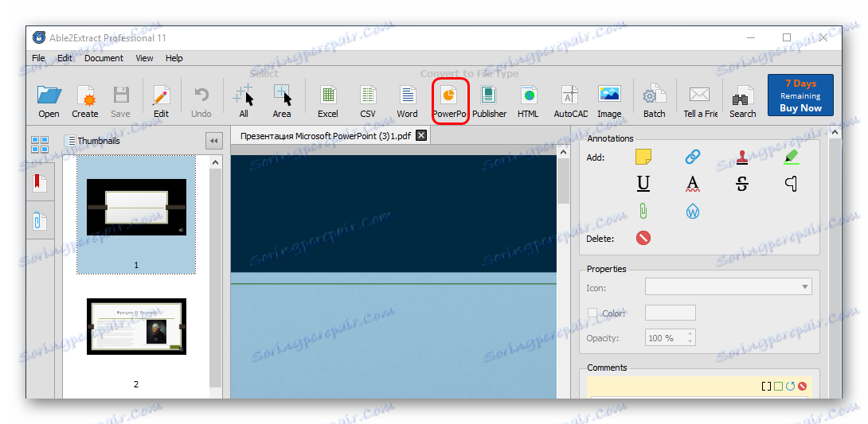Viewport: 868px width, 424px height.
Task: Open the Help menu
Action: point(174,58)
